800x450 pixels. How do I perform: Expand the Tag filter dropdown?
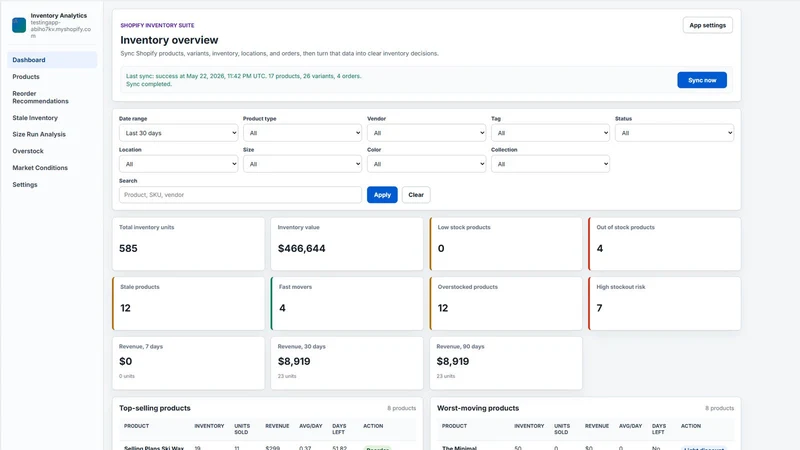click(x=551, y=133)
